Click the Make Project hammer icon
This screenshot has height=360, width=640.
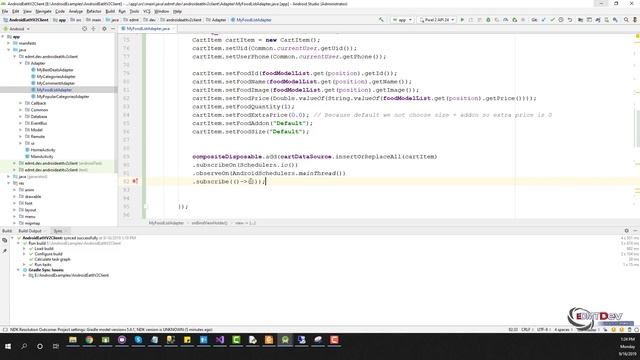tap(381, 20)
